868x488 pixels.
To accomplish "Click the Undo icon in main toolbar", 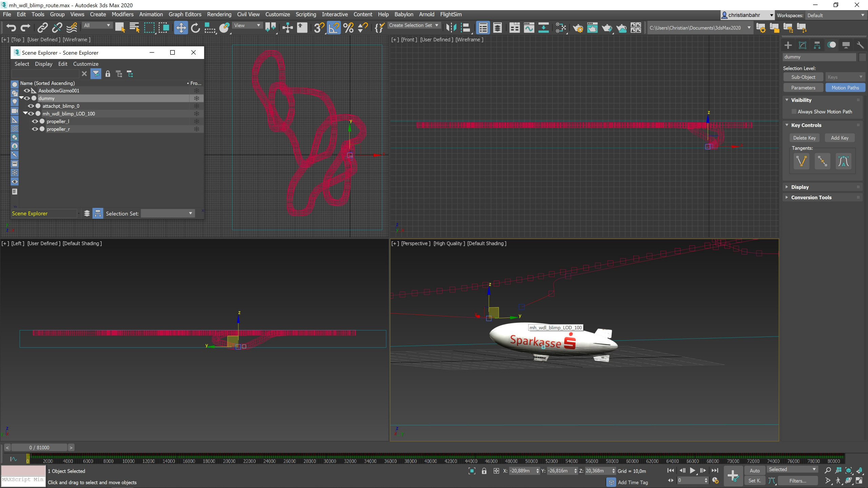I will pos(11,27).
